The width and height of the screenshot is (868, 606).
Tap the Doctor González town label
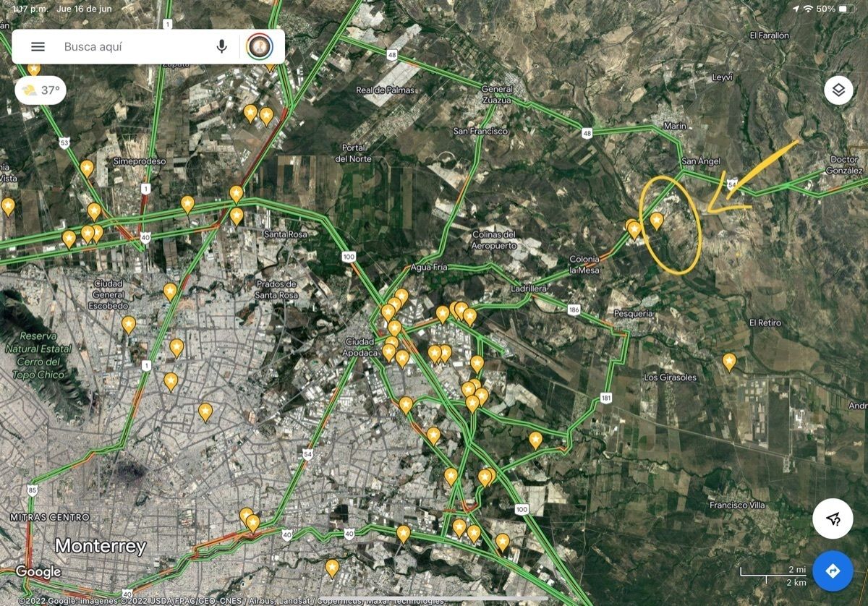pos(846,165)
